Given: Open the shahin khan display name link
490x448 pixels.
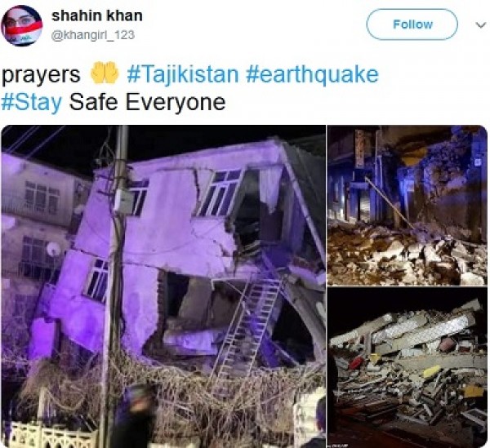Looking at the screenshot, I should [x=97, y=16].
